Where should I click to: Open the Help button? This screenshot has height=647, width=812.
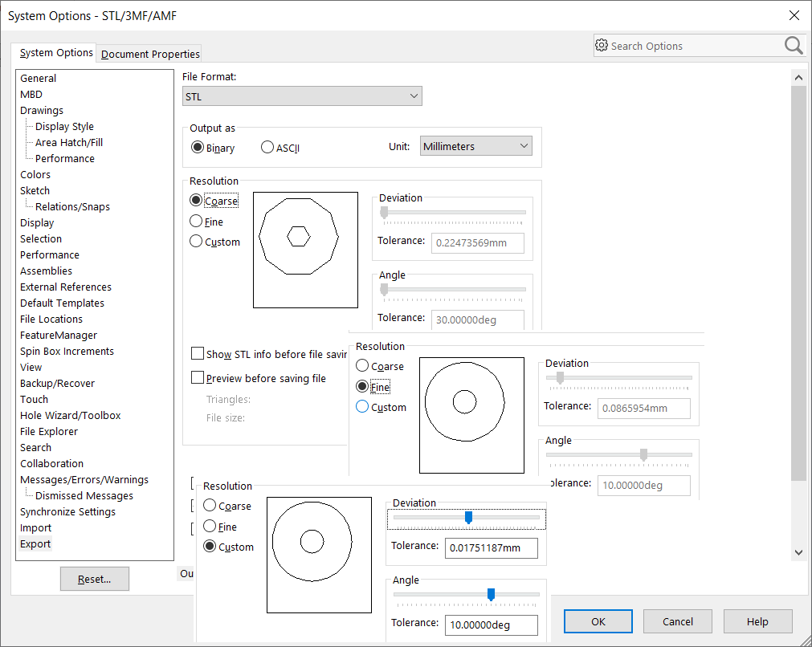pos(757,621)
